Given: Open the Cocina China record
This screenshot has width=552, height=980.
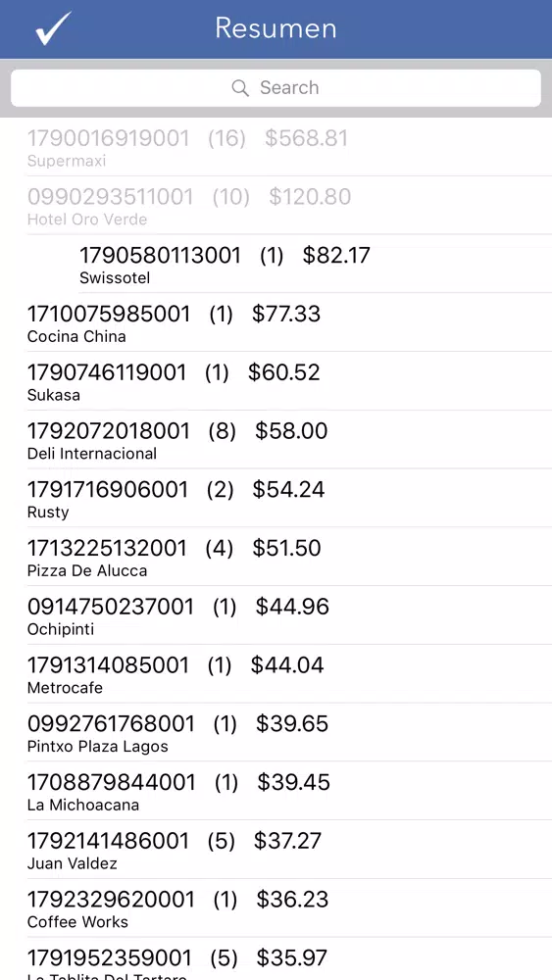Looking at the screenshot, I should click(276, 322).
